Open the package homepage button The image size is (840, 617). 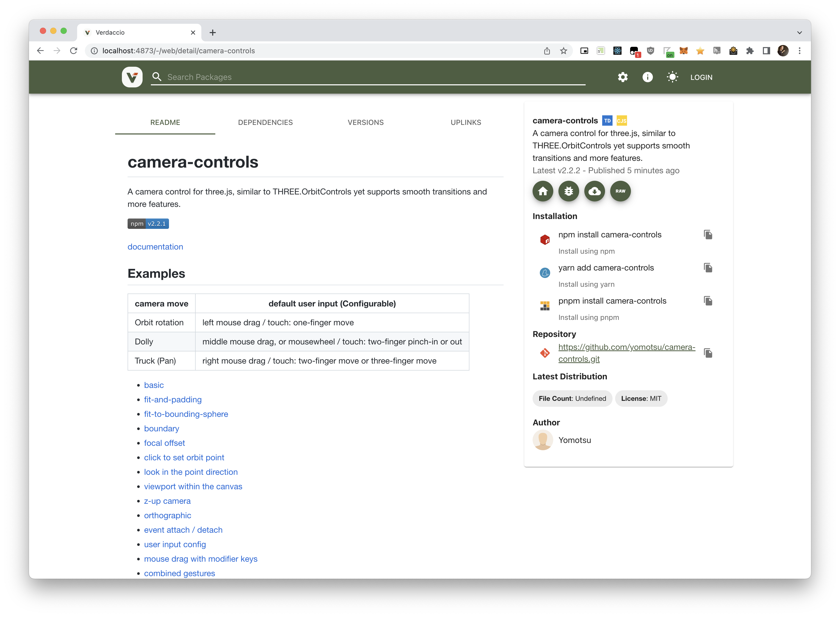(x=543, y=191)
